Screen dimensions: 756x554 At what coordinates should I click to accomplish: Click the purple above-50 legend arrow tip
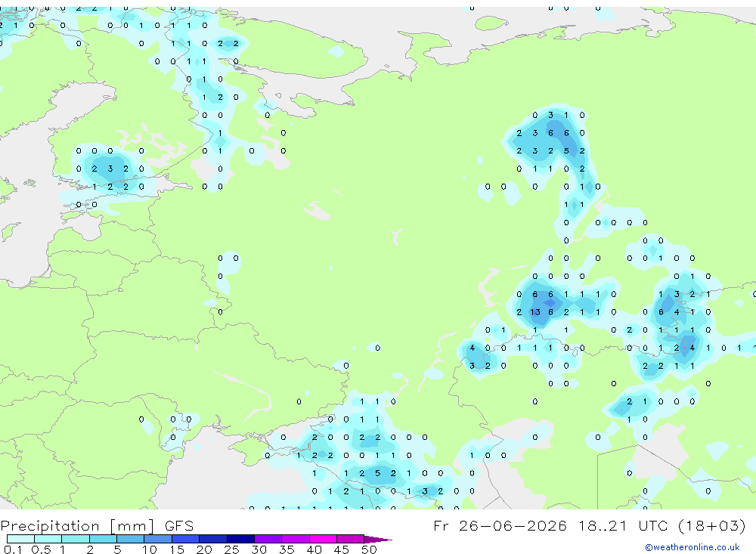tap(377, 539)
